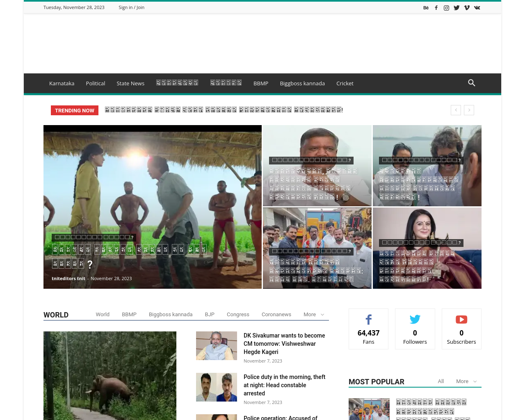Open featured wrestling scene main story
This screenshot has width=525, height=420.
(x=153, y=207)
